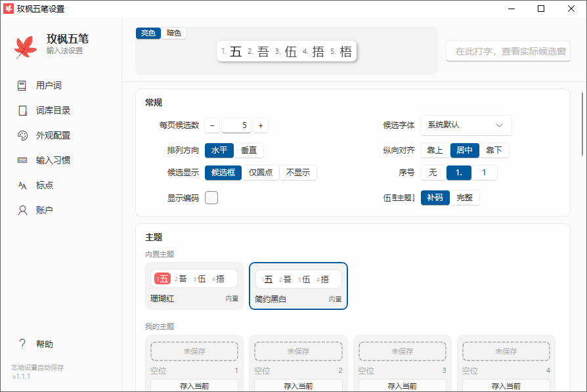Viewport: 587px width, 392px height.
Task: Close the 玫枫五笔设置 window
Action: (571, 9)
